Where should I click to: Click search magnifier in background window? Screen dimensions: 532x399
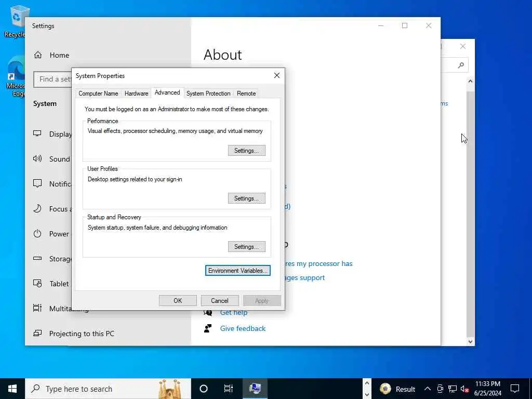coord(460,65)
